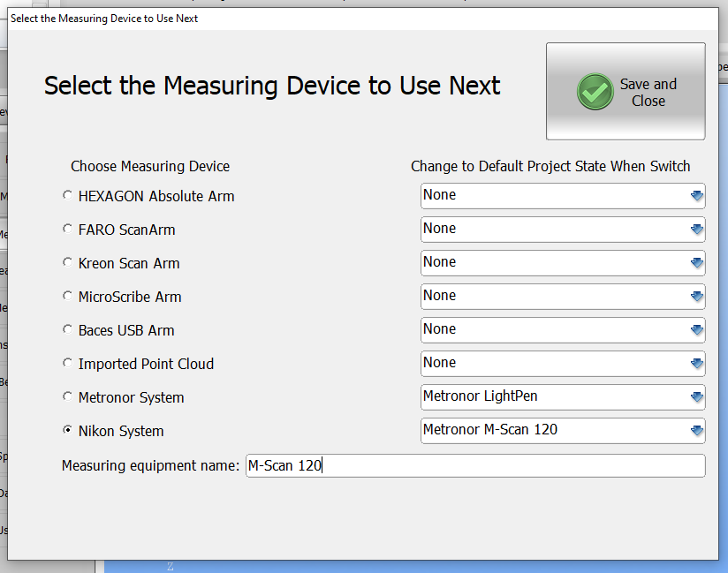Select Metronor System radio button

point(68,396)
